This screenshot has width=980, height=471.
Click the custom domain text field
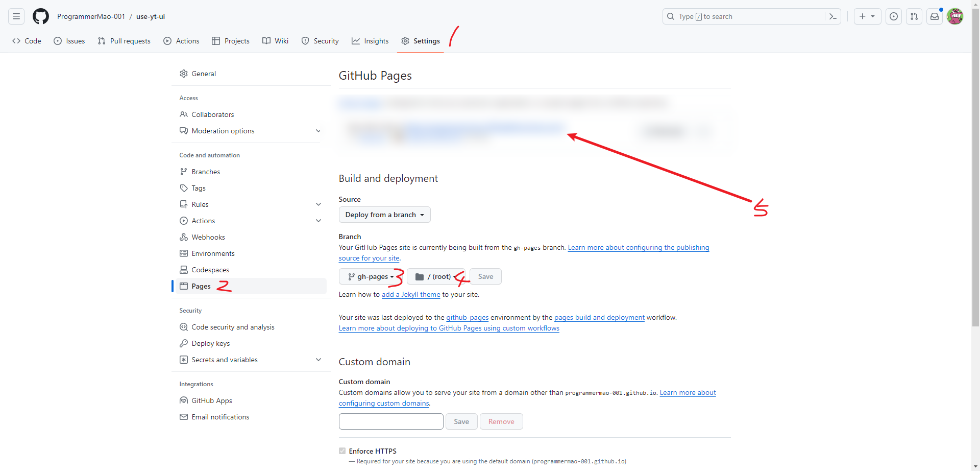coord(391,421)
